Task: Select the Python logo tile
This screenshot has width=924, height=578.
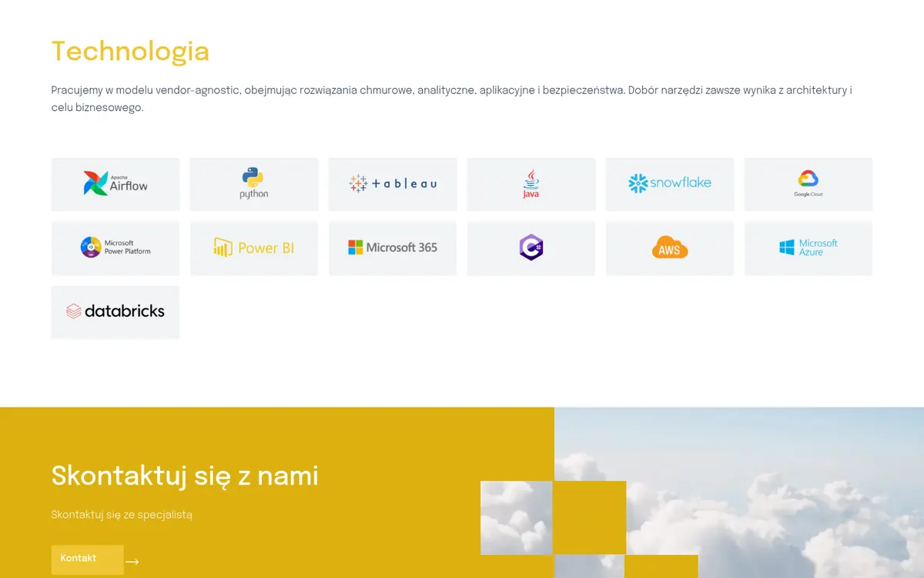Action: (254, 184)
